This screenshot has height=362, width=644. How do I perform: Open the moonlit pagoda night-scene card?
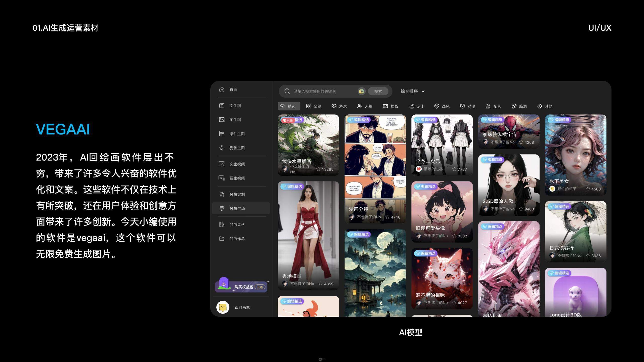tap(375, 273)
